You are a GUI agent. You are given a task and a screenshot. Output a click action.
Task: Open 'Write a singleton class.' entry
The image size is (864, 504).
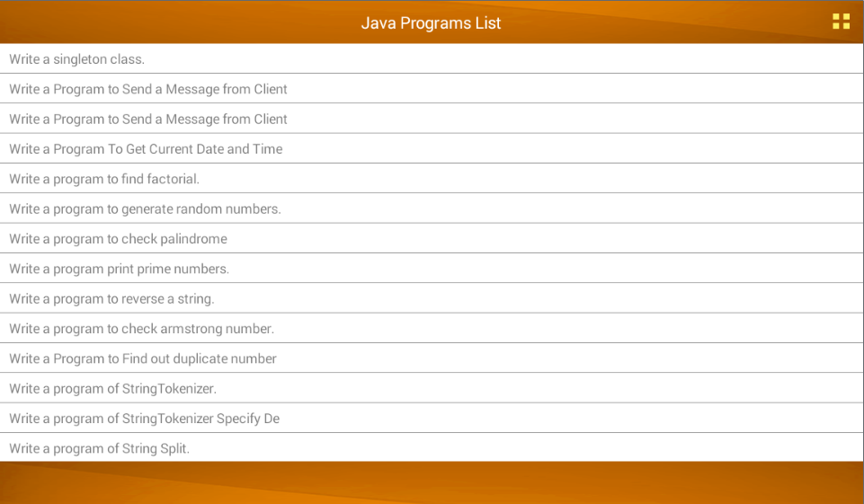point(432,59)
